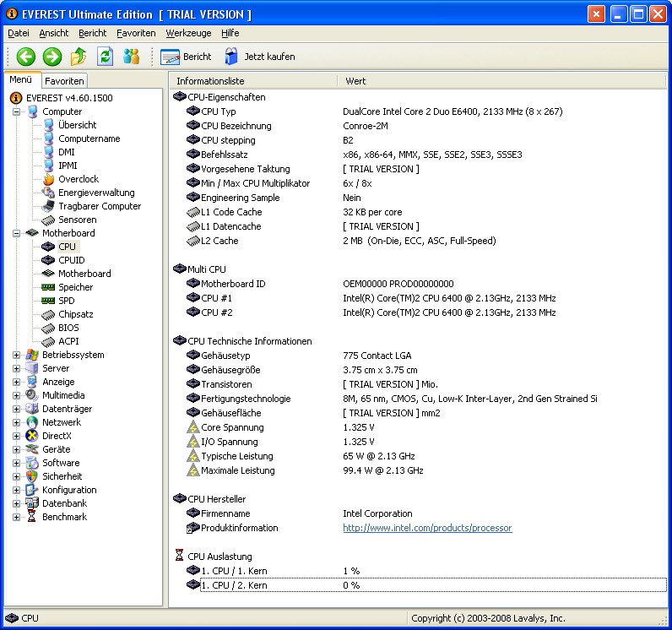This screenshot has width=672, height=630.
Task: Select the EVEREST v4.60.1500 root node
Action: click(x=69, y=98)
